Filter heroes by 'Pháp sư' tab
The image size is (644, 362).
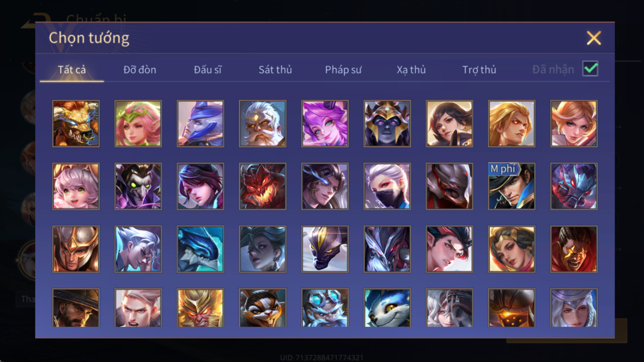tap(343, 70)
